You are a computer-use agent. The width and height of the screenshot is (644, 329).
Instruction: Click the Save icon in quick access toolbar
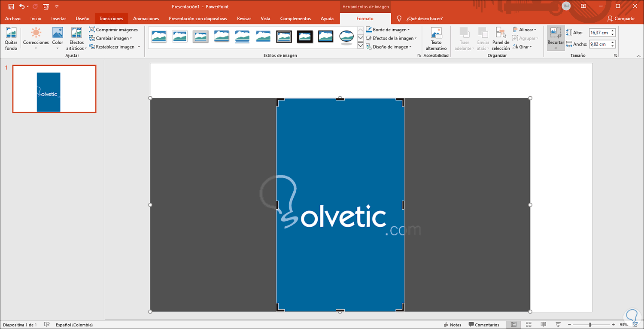pos(11,6)
